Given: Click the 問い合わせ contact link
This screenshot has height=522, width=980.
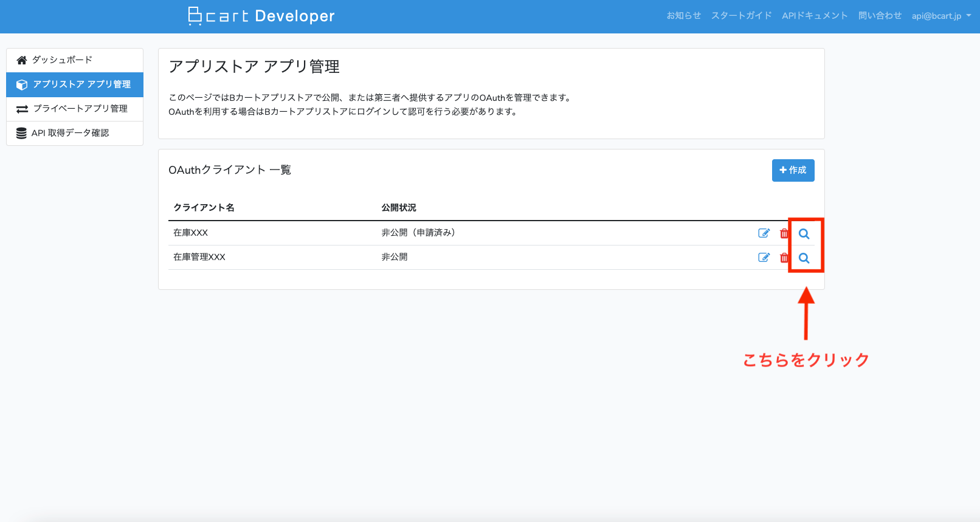Looking at the screenshot, I should pos(880,16).
